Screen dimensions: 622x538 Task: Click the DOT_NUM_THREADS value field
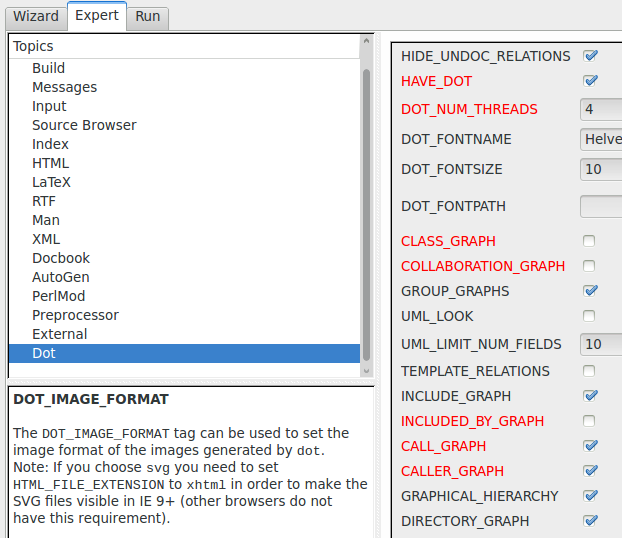click(x=601, y=109)
